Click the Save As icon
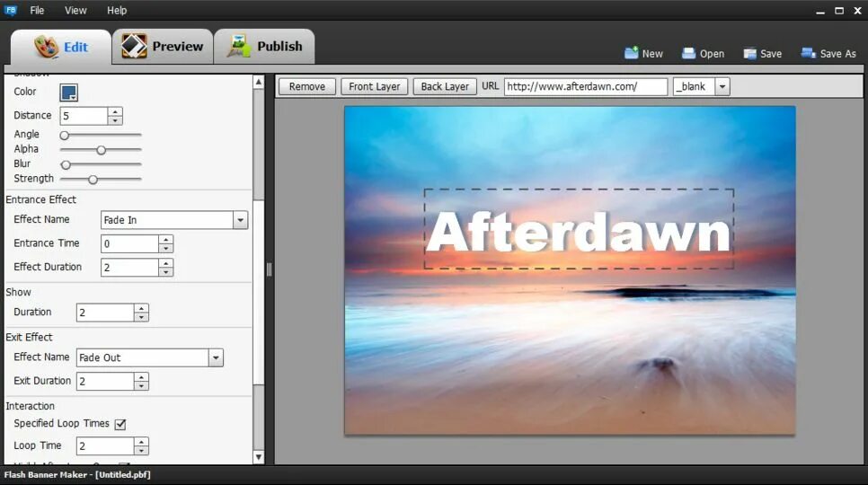The height and width of the screenshot is (485, 868). [x=808, y=53]
